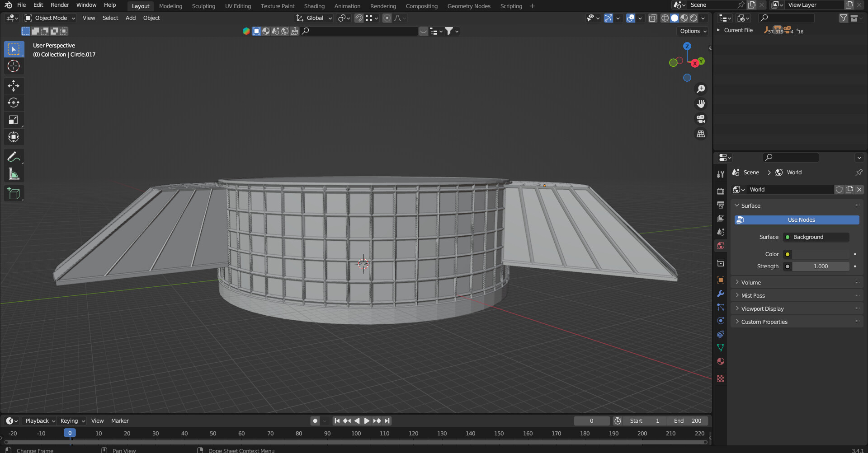Screen dimensions: 868x453
Task: Toggle auto keying record button
Action: 315,421
